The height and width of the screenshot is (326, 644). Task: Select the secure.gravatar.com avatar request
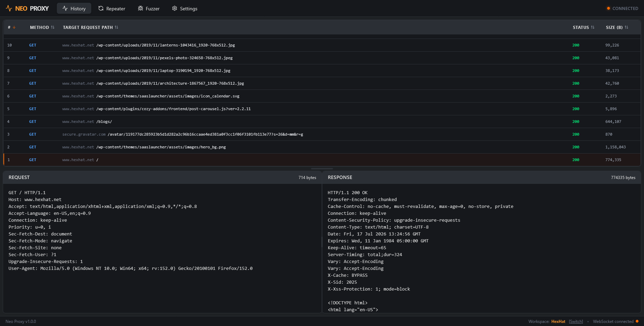(322, 134)
